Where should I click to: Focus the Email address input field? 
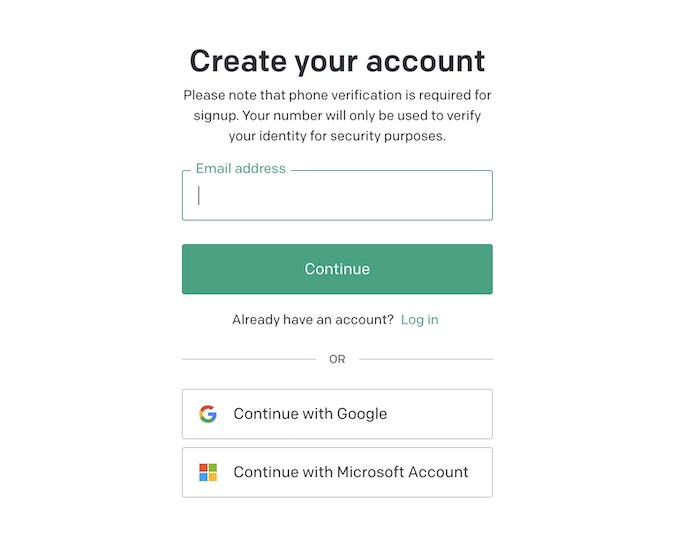[x=337, y=196]
